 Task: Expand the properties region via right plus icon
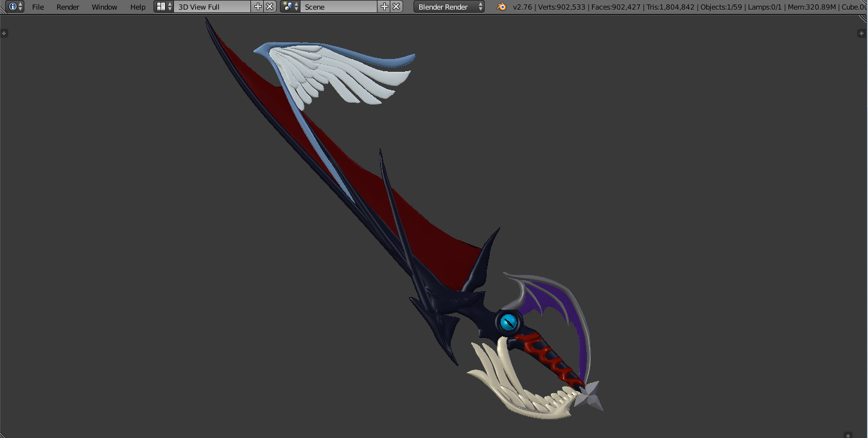[862, 33]
